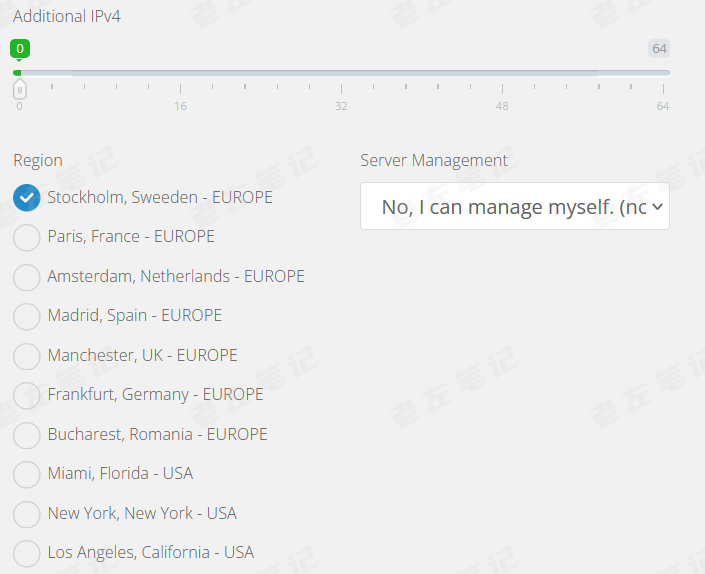Select Manchester, UK as server region

(x=27, y=356)
